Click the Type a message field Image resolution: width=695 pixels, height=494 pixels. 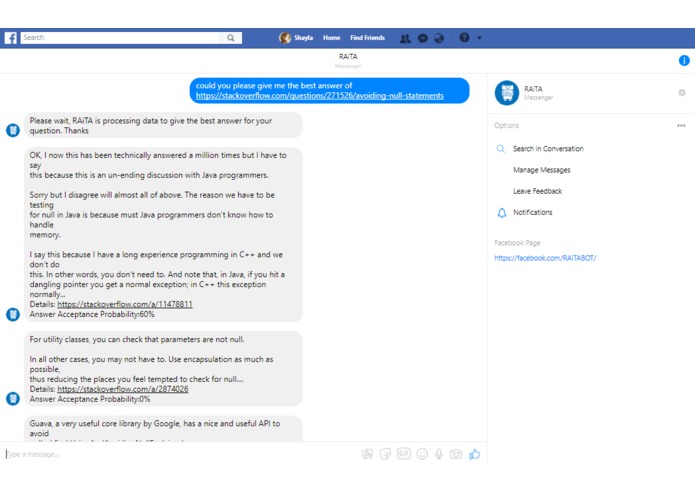pyautogui.click(x=182, y=454)
